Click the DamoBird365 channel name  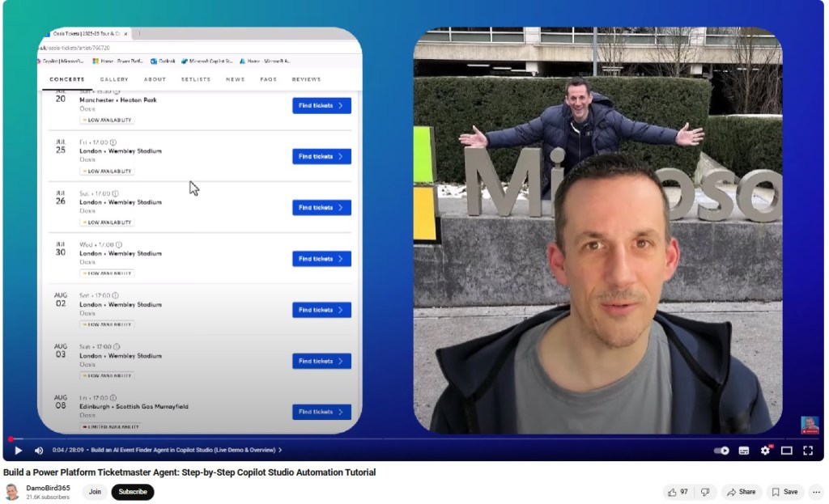coord(48,488)
